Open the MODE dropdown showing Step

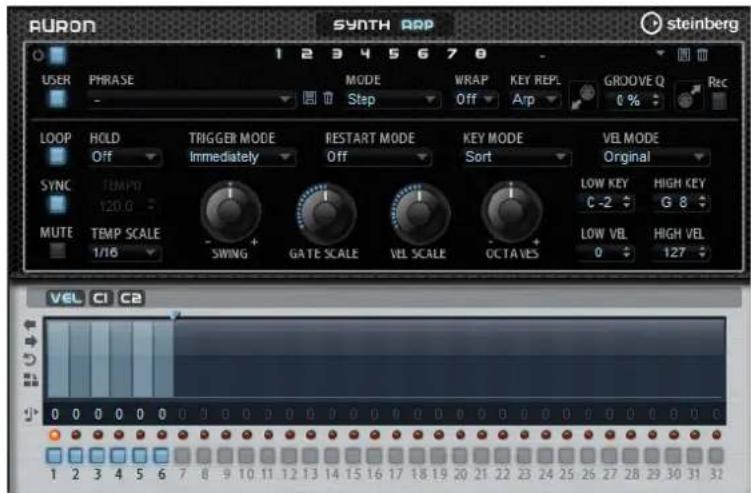point(391,100)
